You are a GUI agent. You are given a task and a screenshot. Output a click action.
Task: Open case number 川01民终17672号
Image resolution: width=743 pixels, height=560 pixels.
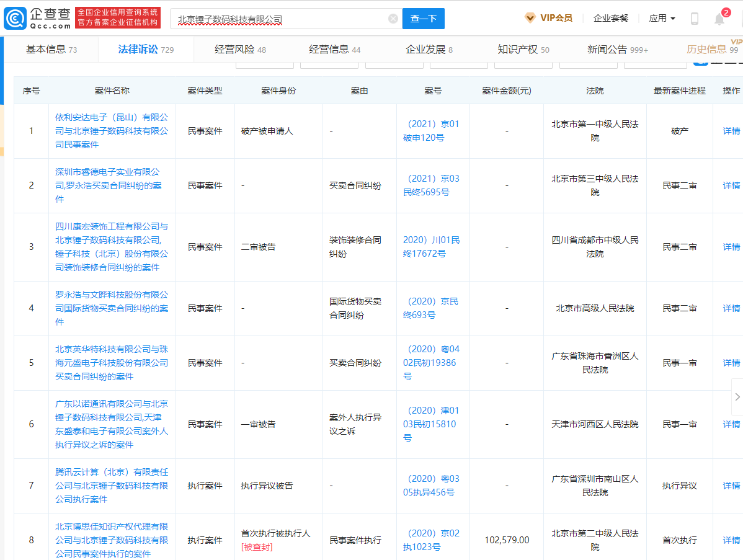tap(431, 247)
